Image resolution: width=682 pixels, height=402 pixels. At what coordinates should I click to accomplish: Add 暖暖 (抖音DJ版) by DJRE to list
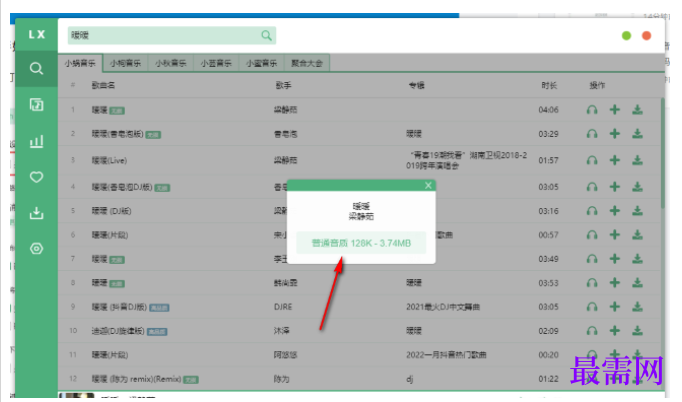(615, 307)
